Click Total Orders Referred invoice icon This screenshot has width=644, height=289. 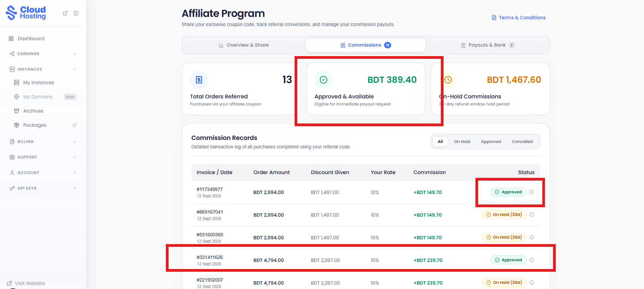click(199, 80)
